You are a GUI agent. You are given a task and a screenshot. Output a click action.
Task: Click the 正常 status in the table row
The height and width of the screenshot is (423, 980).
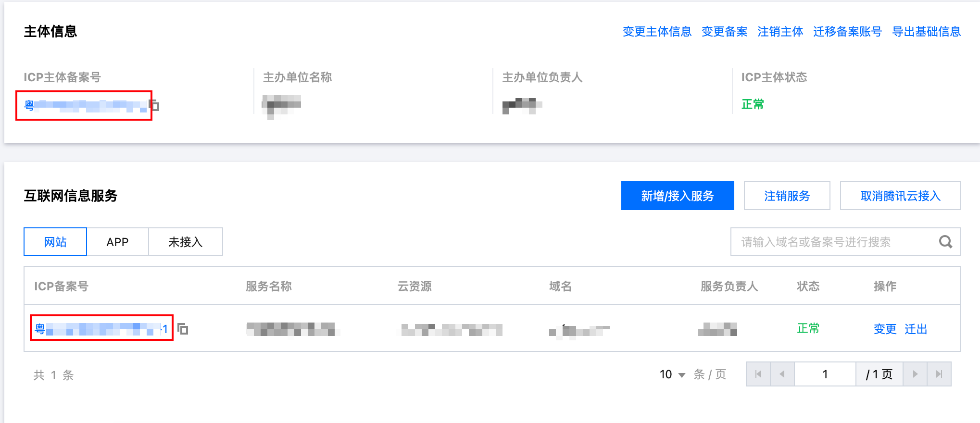pos(808,328)
